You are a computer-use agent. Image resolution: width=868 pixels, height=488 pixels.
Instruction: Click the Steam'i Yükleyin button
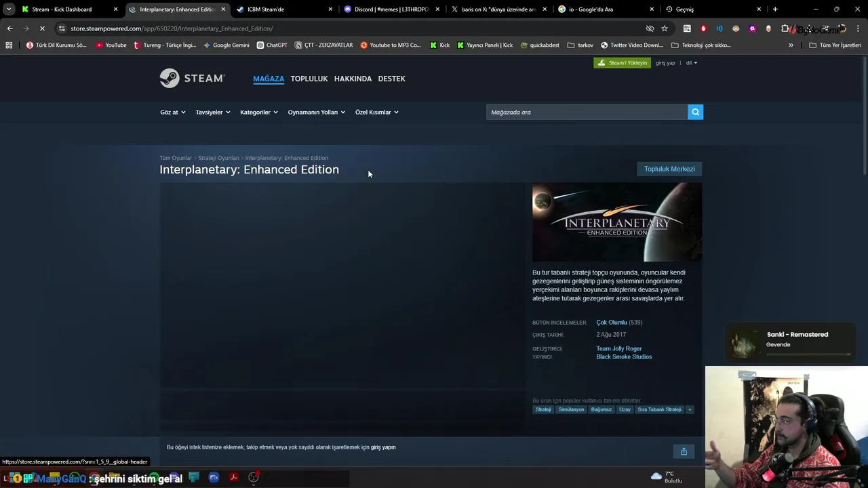[623, 62]
